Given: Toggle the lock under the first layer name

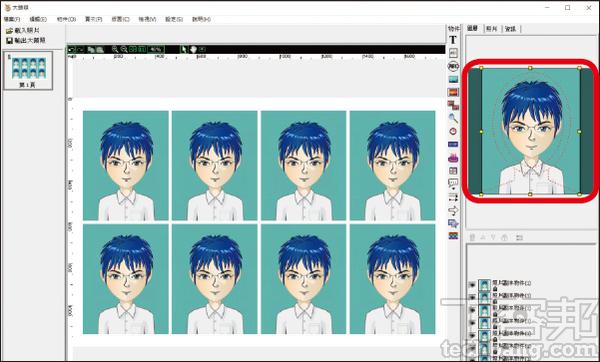Looking at the screenshot, I should [x=495, y=289].
